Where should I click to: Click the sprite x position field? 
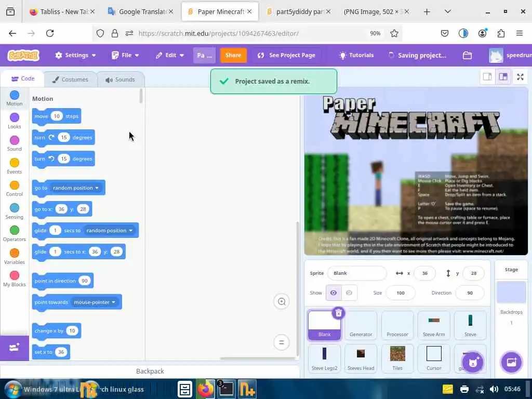(424, 273)
